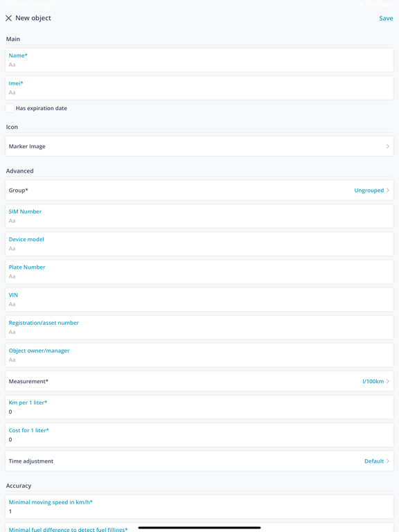Edit the Cost for 1 liter value
Image resolution: width=399 pixels, height=532 pixels.
pos(199,435)
